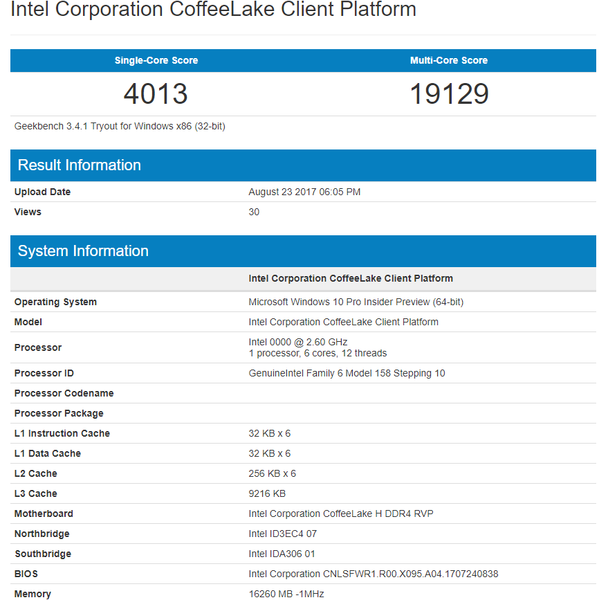
Task: Click the 'Intel IDA306 01' value
Action: click(x=282, y=554)
